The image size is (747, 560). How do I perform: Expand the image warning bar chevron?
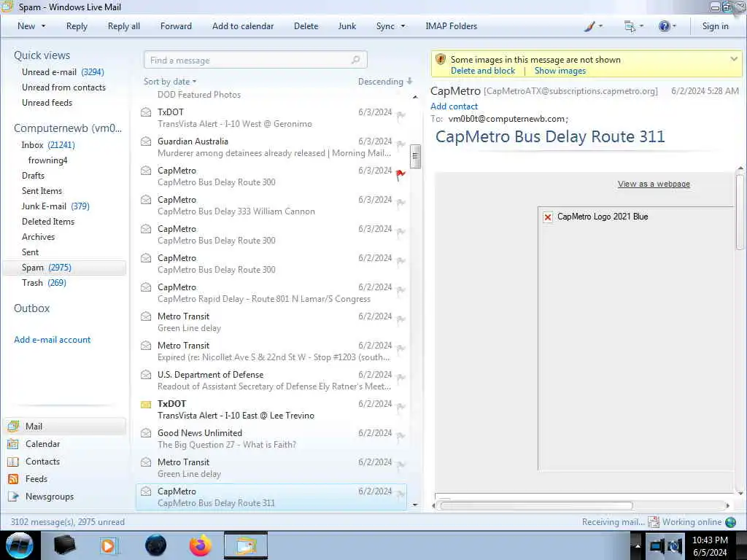[x=734, y=59]
